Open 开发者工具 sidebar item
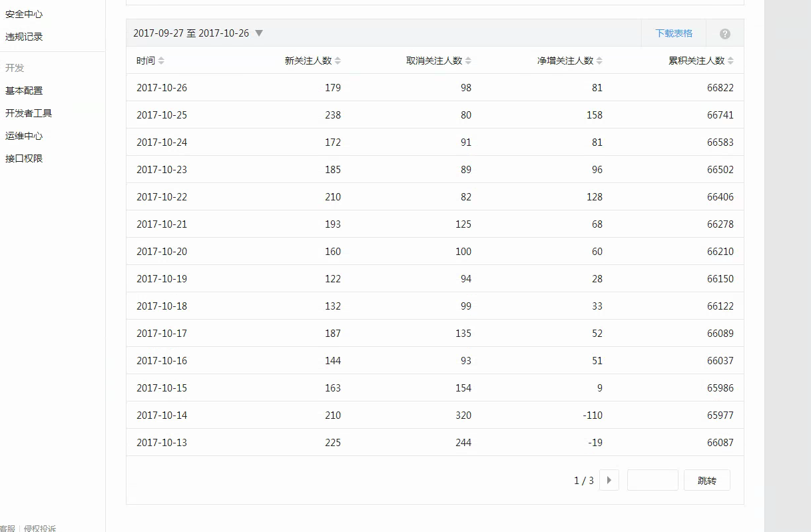The image size is (811, 532). [x=29, y=113]
